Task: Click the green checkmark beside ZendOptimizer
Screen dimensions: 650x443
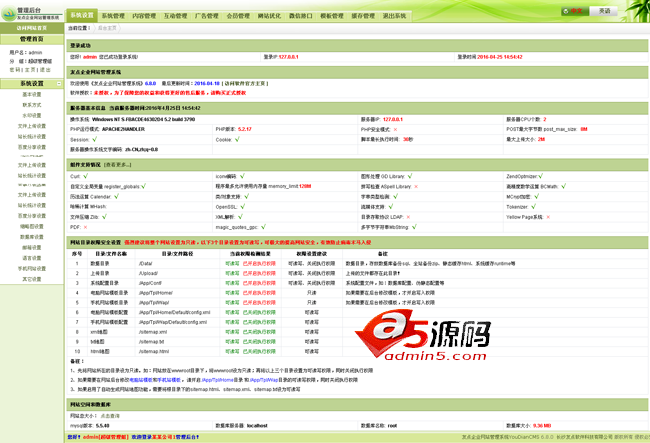Action: click(541, 176)
